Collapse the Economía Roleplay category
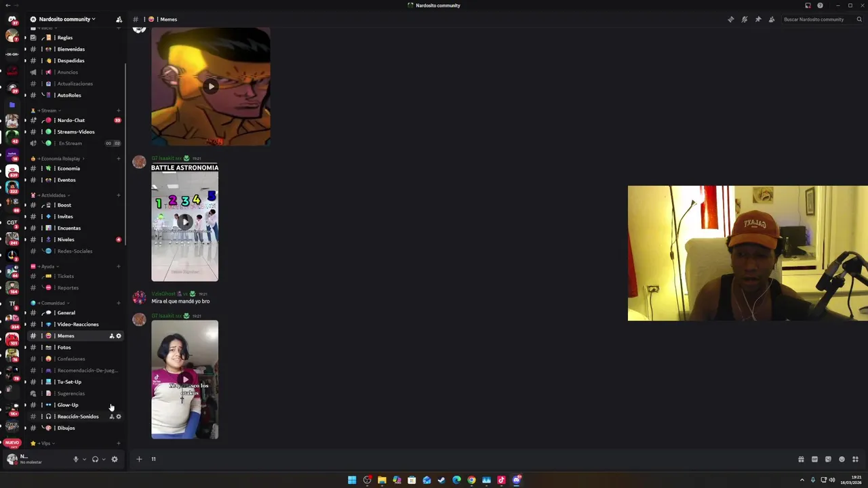 pos(58,159)
